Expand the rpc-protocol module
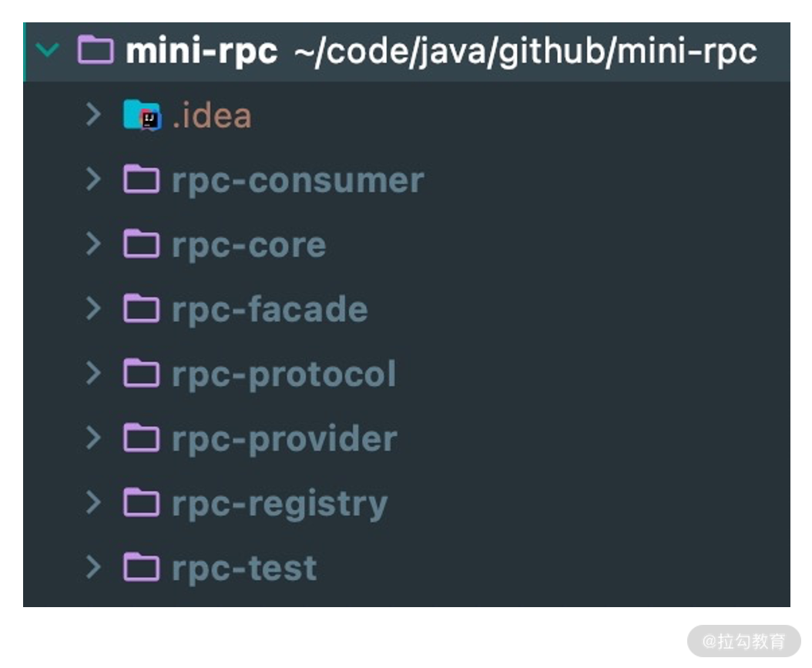Screen dimensions: 812x668 click(x=93, y=374)
